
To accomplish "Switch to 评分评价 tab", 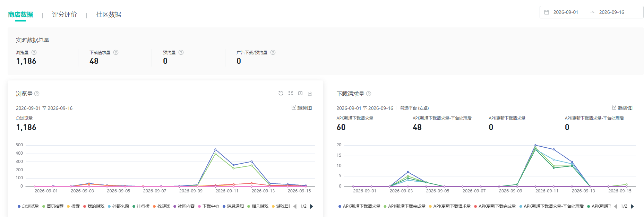I will tap(65, 15).
